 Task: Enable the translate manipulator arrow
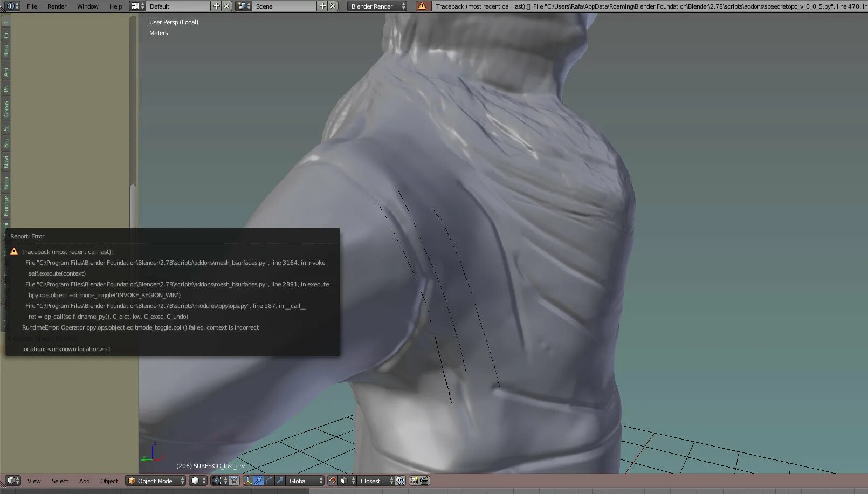(258, 481)
